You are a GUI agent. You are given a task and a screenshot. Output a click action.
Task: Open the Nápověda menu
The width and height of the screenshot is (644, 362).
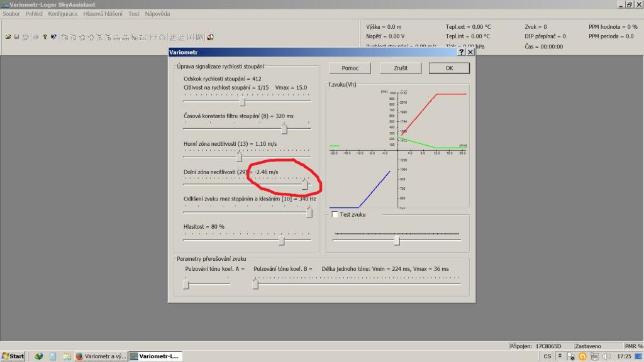click(157, 13)
